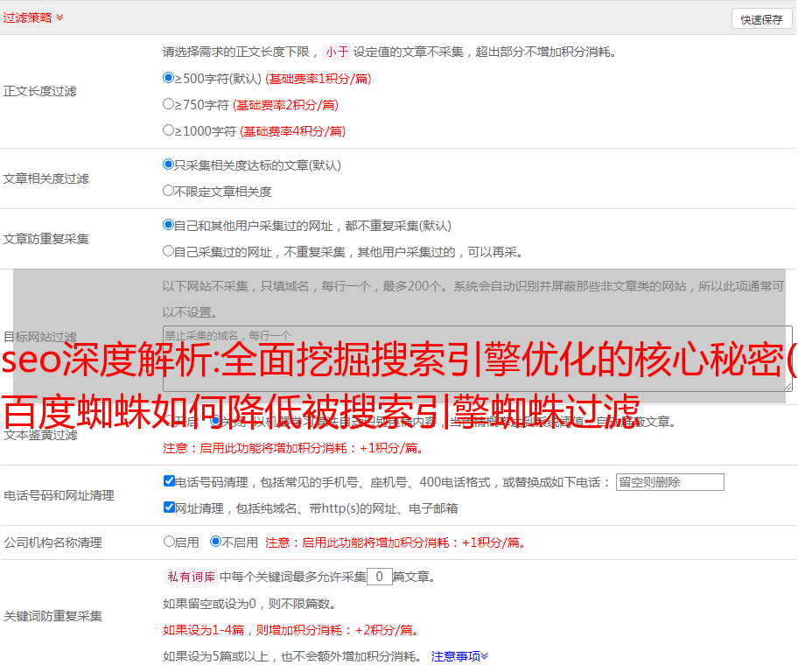Choose 不限定文章相关度 option
The width and height of the screenshot is (798, 672).
tap(168, 191)
